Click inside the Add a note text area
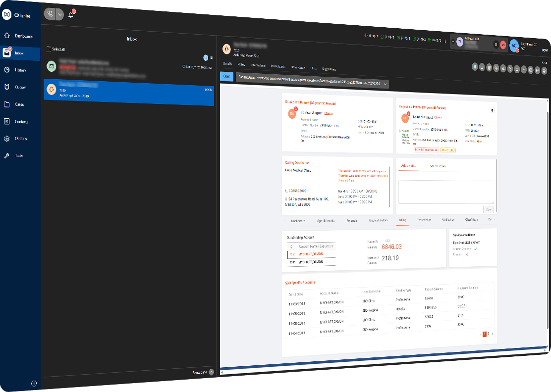 click(446, 192)
